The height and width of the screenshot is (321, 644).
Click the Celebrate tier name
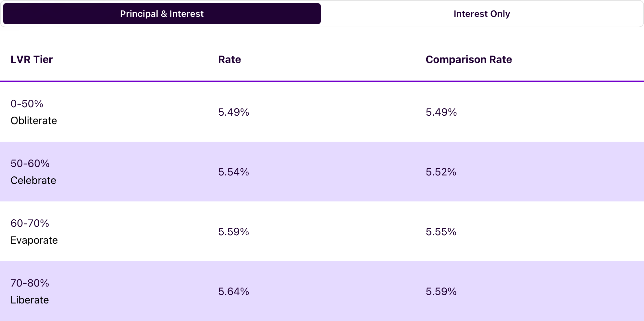[x=33, y=180]
